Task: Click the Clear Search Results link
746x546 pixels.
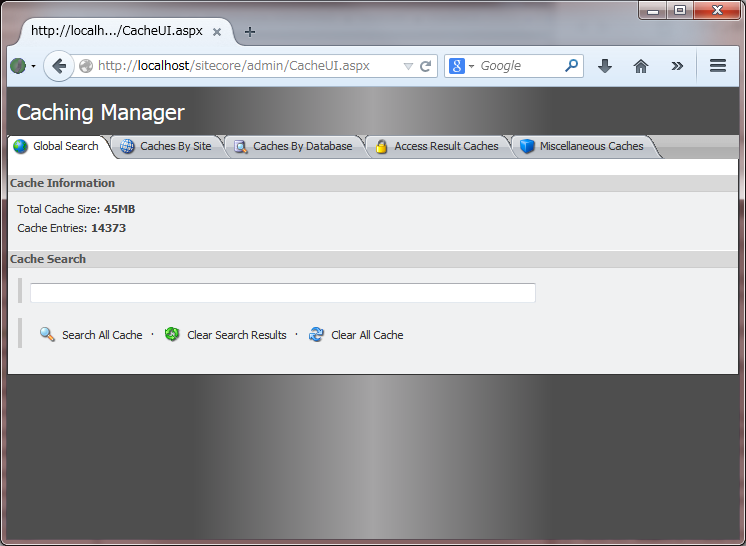Action: 236,335
